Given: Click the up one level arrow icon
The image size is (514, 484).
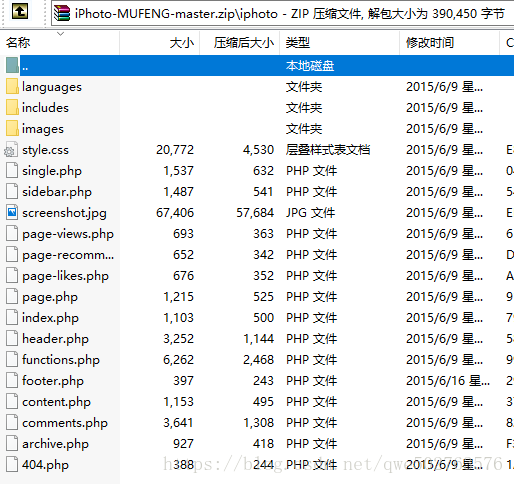Looking at the screenshot, I should click(20, 11).
